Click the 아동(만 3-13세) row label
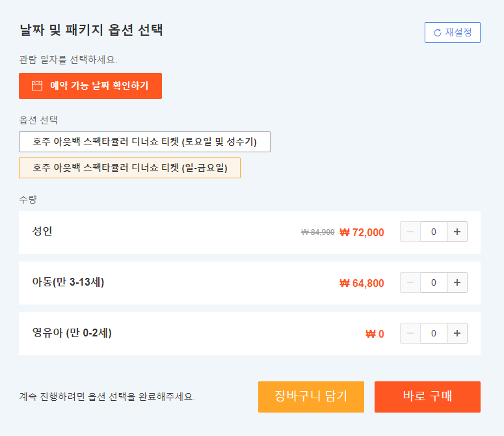Screen dimensions: 504x436 pyautogui.click(x=68, y=282)
